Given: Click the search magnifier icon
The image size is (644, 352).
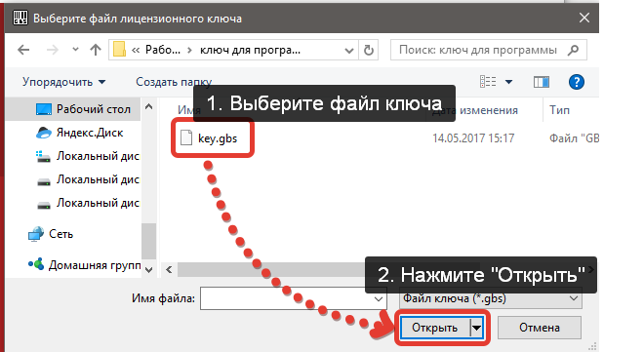Looking at the screenshot, I should coord(574,50).
